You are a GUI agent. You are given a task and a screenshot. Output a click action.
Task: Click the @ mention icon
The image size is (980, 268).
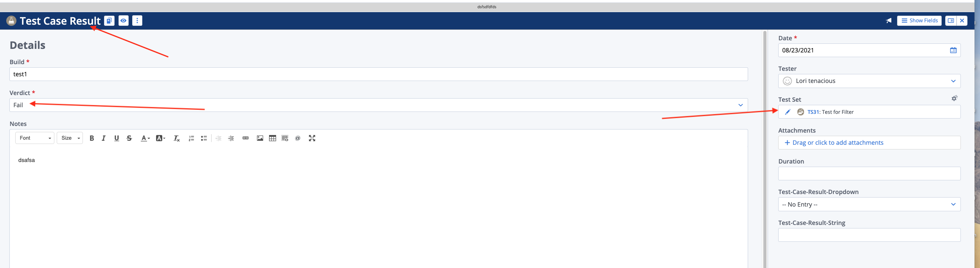[298, 138]
